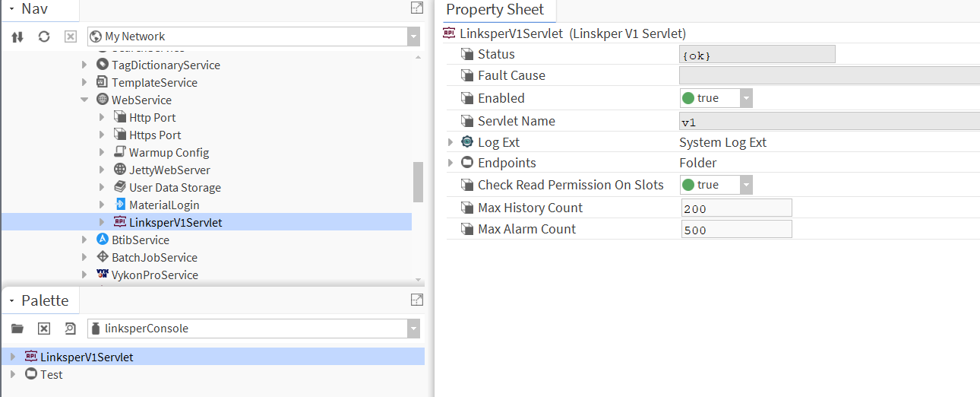Click the Nav refresh icon
Screen dimensions: 980x397
(44, 37)
